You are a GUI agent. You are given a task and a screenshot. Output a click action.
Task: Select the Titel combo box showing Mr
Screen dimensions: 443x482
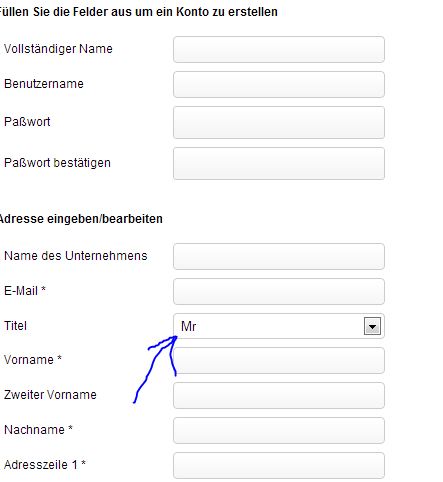[279, 326]
